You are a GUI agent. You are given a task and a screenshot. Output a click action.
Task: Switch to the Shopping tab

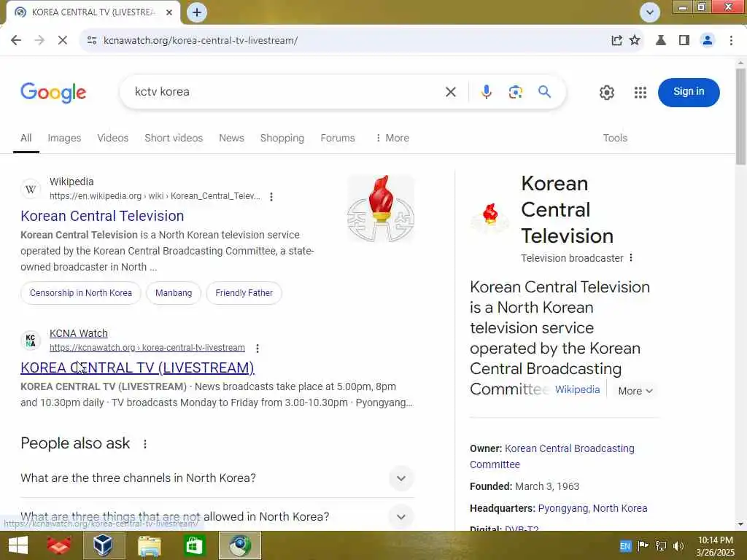coord(282,138)
